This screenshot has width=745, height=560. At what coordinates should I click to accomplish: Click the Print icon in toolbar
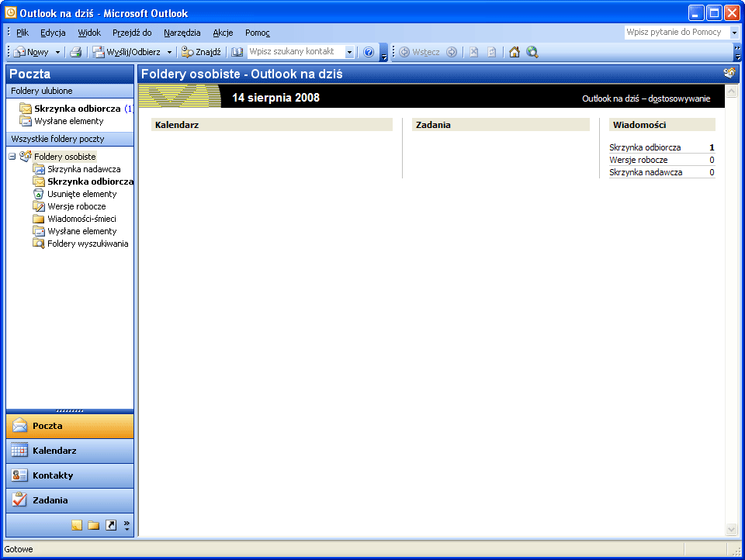75,52
